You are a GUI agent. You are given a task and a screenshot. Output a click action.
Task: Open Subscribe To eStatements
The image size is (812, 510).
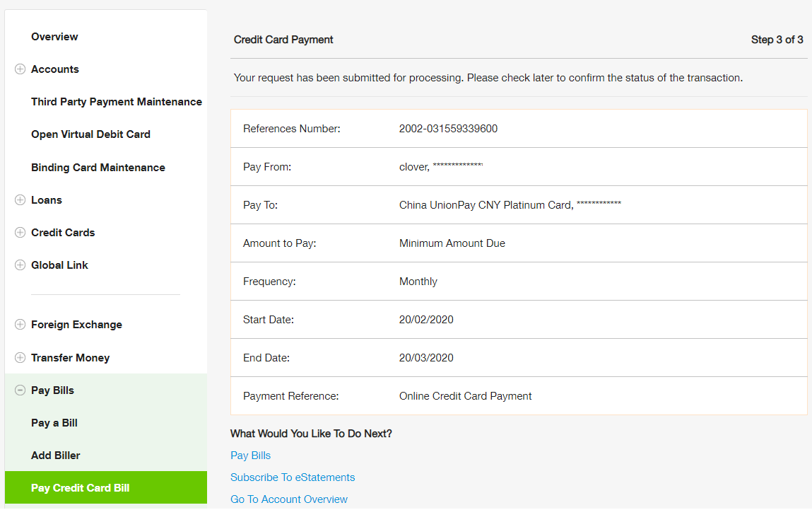pyautogui.click(x=293, y=477)
